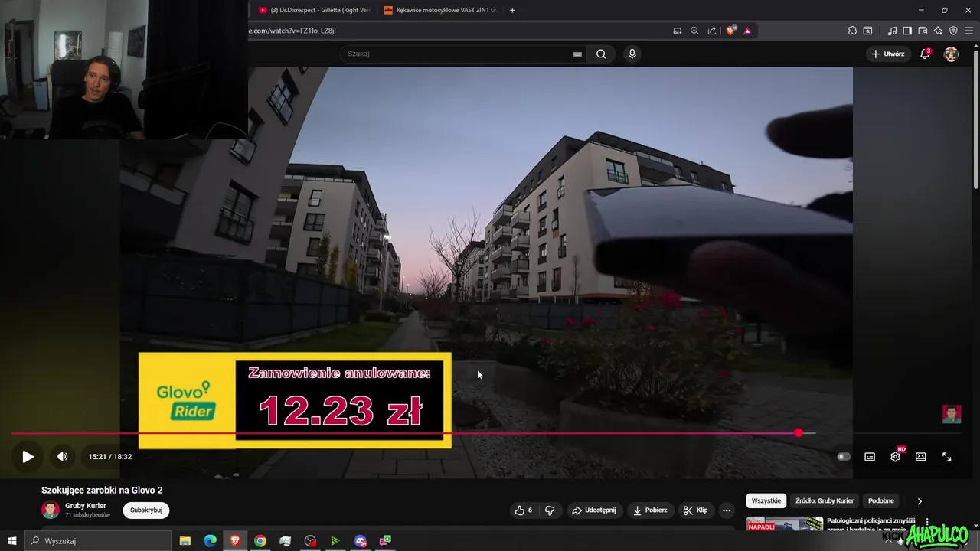Open Brave Leo AI sparkle icon
Screen dimensions: 980x551
[x=938, y=31]
